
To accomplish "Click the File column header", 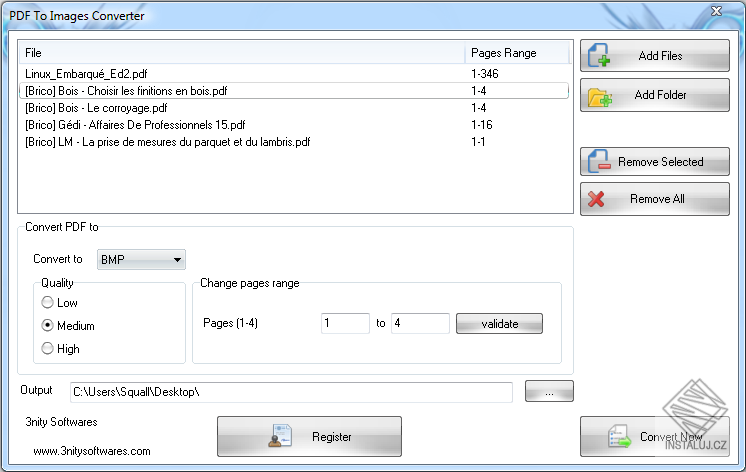I will coord(242,53).
